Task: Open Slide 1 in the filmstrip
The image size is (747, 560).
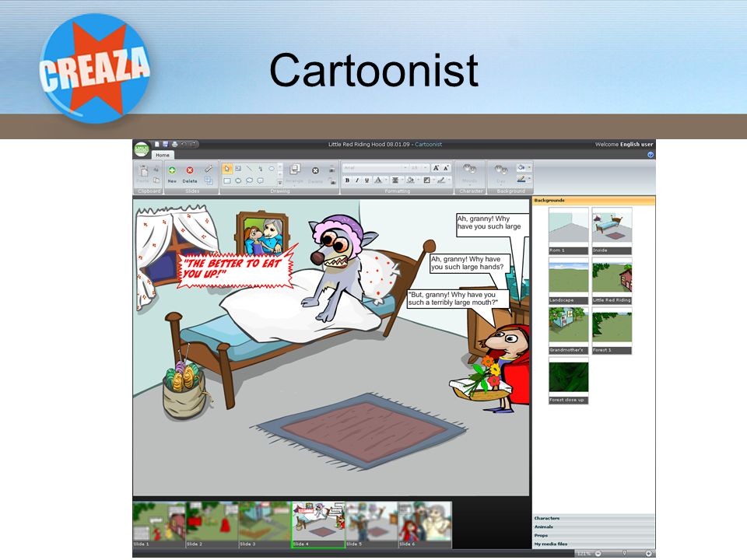Action: point(159,524)
